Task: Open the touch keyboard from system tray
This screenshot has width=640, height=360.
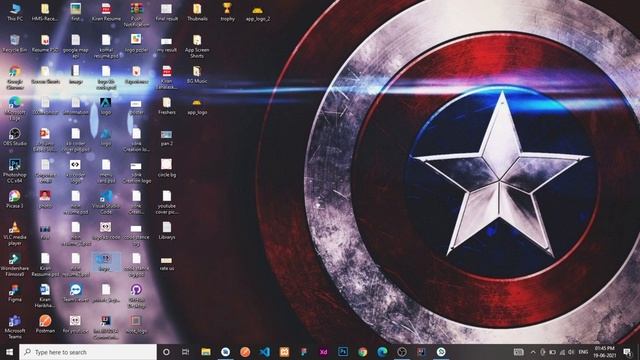Action: (518, 352)
